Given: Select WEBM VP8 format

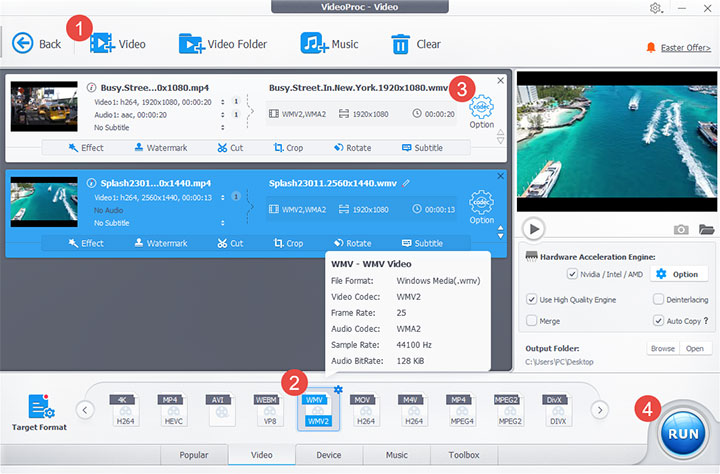Looking at the screenshot, I should (270, 410).
